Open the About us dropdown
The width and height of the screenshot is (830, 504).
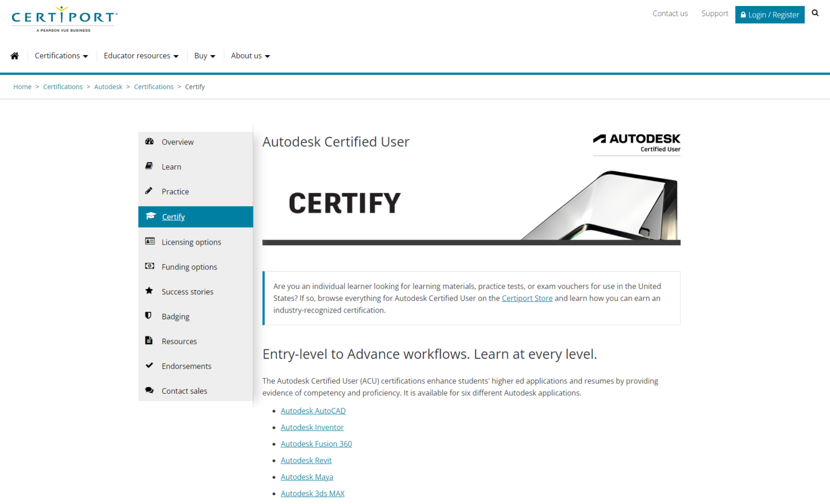[x=250, y=56]
